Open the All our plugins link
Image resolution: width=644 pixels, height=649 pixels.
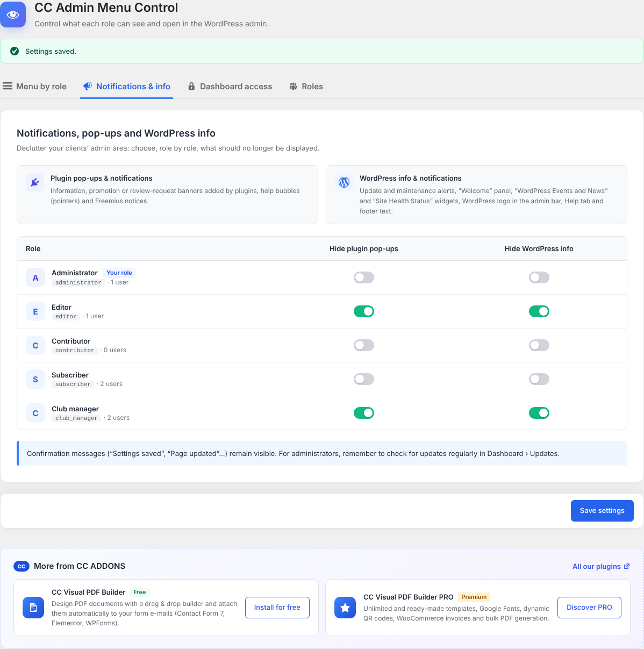click(601, 566)
